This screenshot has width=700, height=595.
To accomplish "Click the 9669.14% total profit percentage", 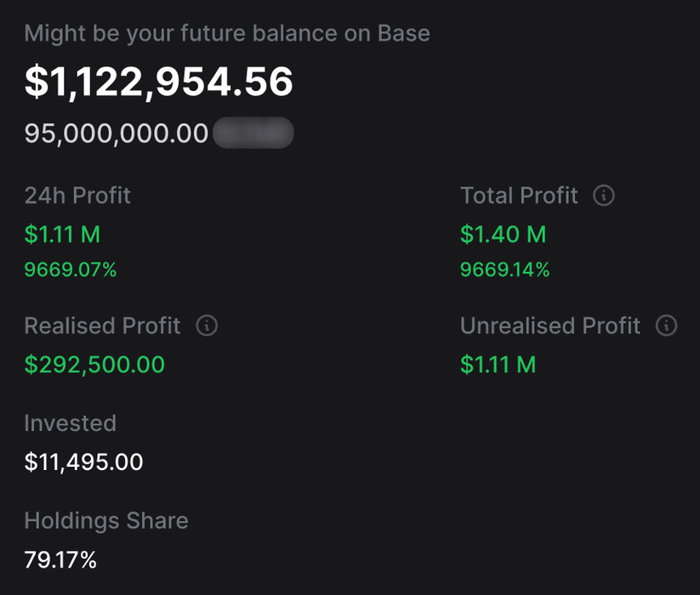I will pyautogui.click(x=505, y=270).
